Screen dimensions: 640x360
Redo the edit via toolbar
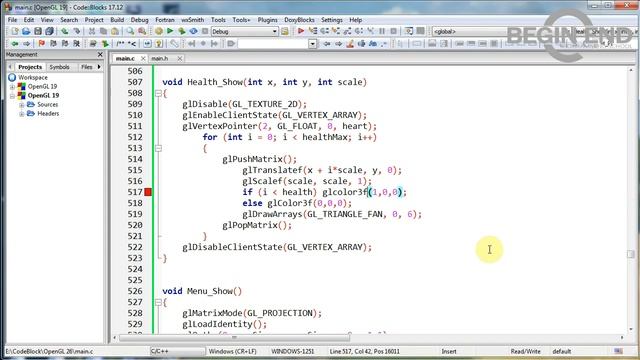point(76,31)
